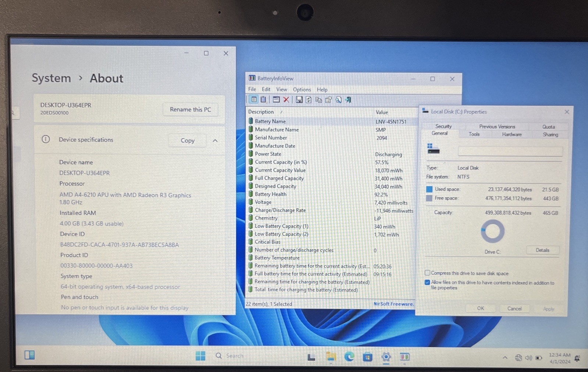Uncheck Allow files on this drive indexed
The image size is (588, 372).
pos(427,282)
